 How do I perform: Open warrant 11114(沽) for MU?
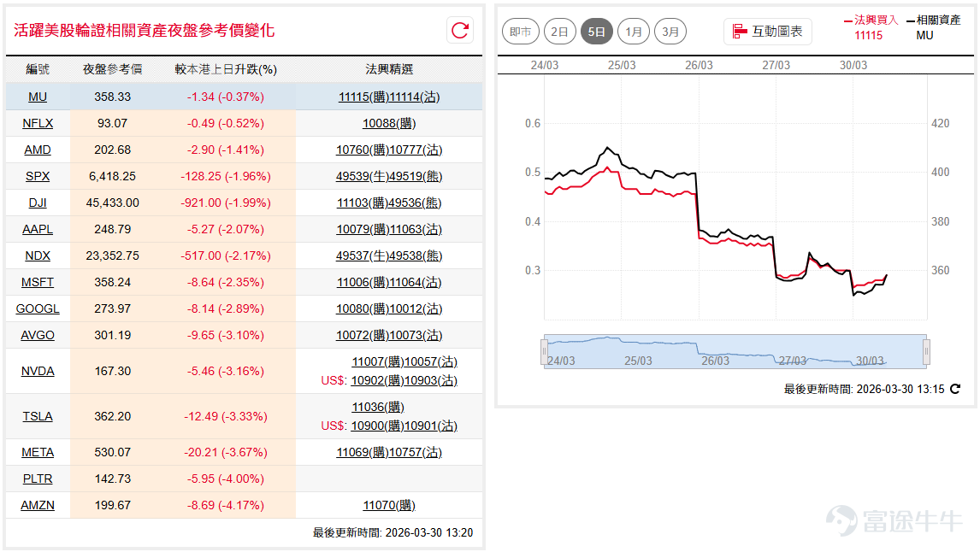(415, 97)
